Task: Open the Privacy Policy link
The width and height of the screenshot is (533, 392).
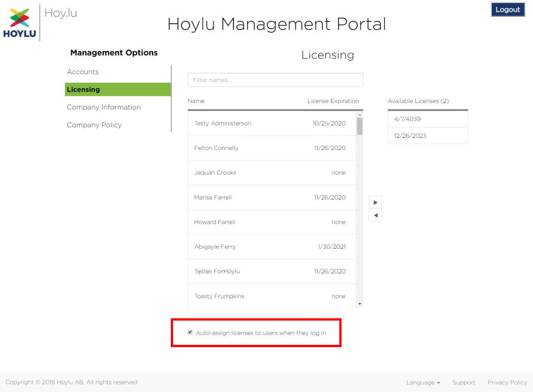Action: click(x=507, y=382)
